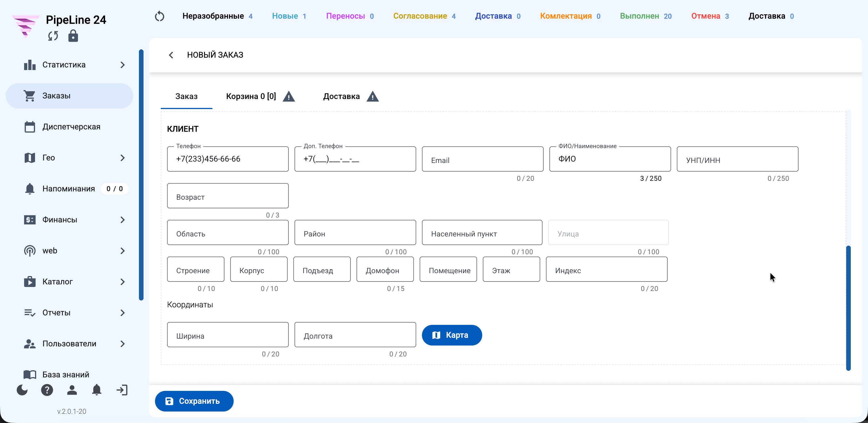This screenshot has width=868, height=423.
Task: Go back with the arrow near НОВЫЙ ЗАКАЗ
Action: [171, 55]
